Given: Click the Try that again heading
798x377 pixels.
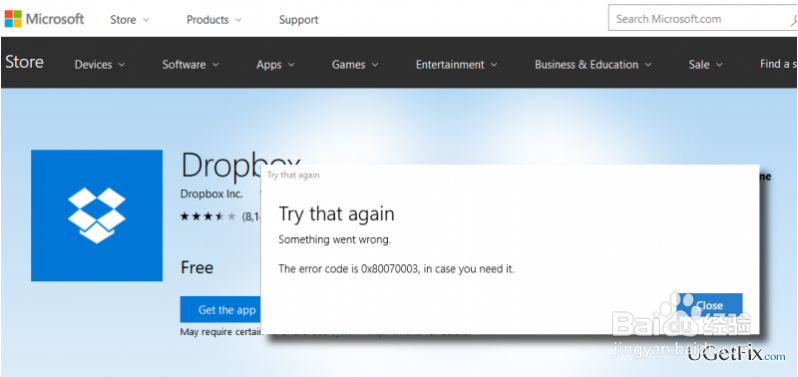Looking at the screenshot, I should (x=336, y=214).
